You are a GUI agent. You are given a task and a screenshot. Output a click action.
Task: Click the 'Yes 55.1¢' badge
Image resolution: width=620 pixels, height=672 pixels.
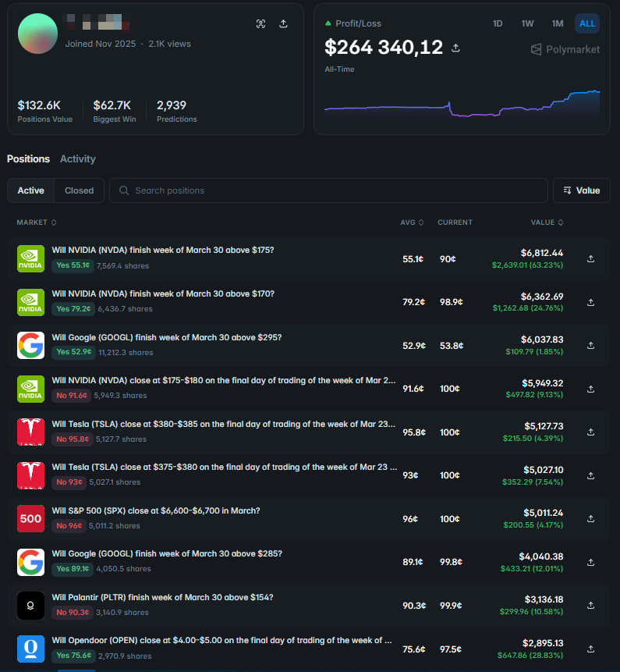(73, 265)
